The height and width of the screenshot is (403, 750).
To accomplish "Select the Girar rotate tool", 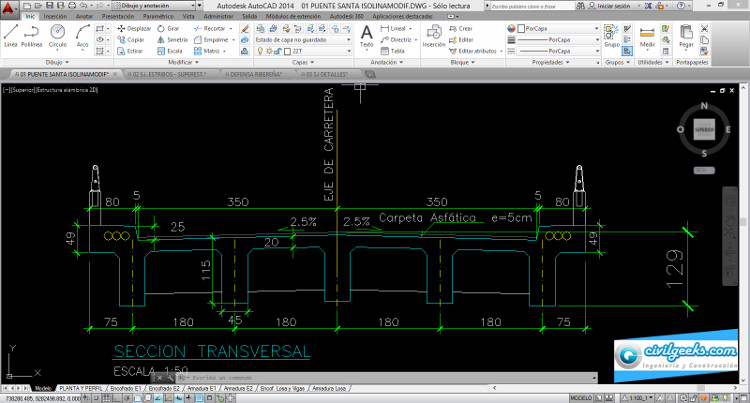I will point(168,29).
